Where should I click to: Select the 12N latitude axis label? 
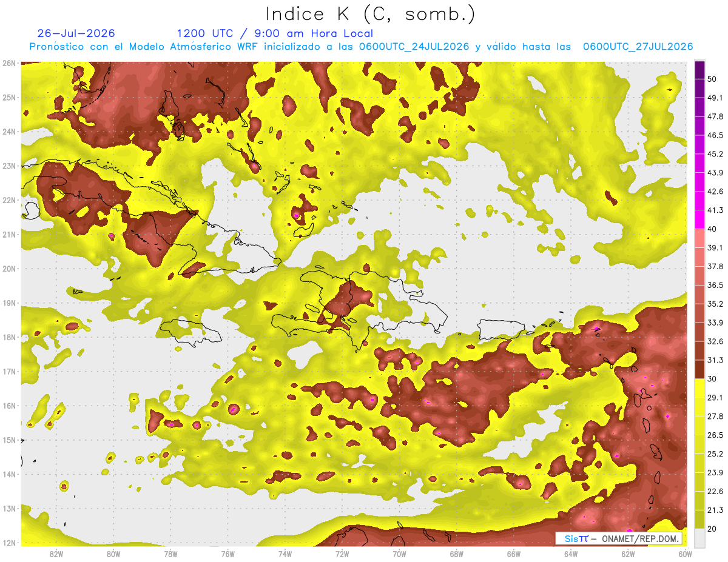pos(8,543)
